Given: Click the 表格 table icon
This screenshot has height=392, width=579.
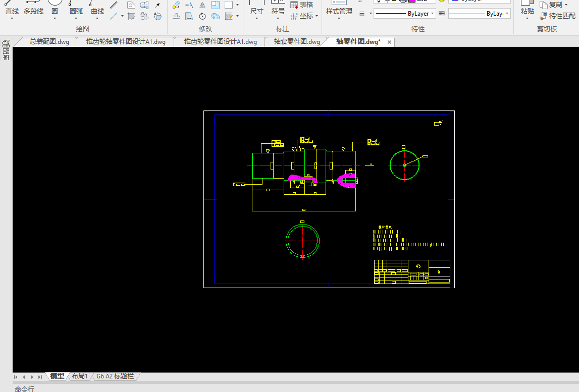Looking at the screenshot, I should [294, 5].
